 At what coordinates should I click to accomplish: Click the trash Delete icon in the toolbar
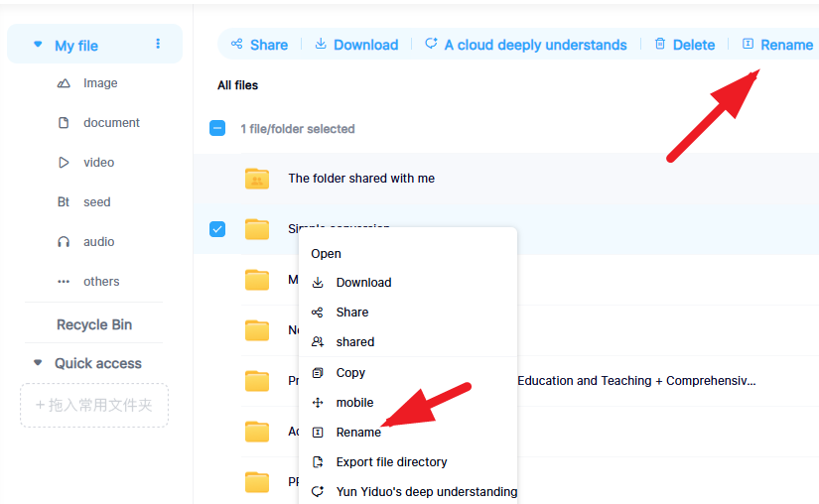(660, 44)
